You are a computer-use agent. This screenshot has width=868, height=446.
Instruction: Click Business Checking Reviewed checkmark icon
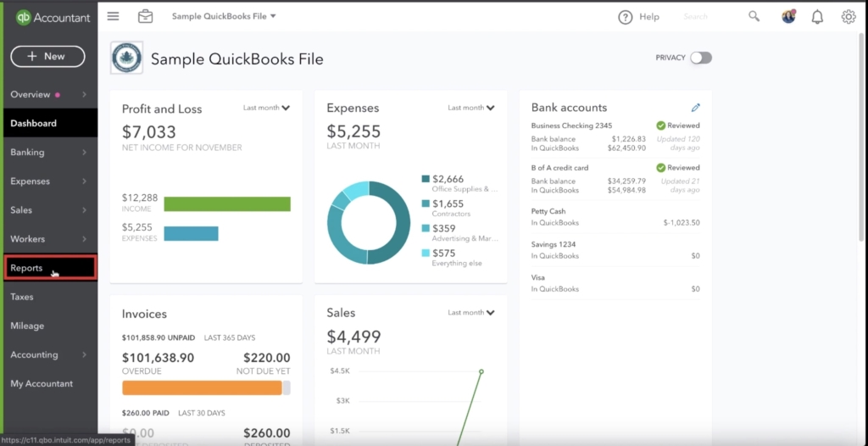click(660, 125)
